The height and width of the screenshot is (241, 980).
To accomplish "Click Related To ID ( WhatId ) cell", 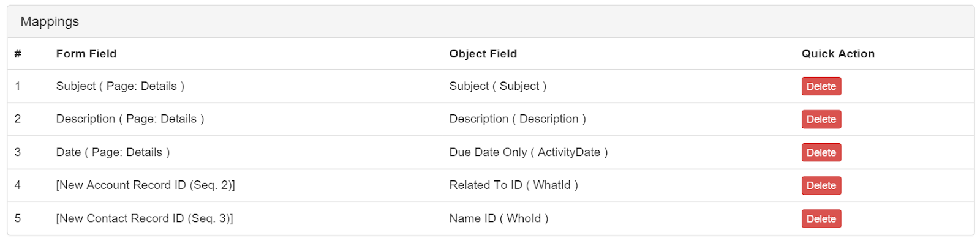I will coord(513,185).
